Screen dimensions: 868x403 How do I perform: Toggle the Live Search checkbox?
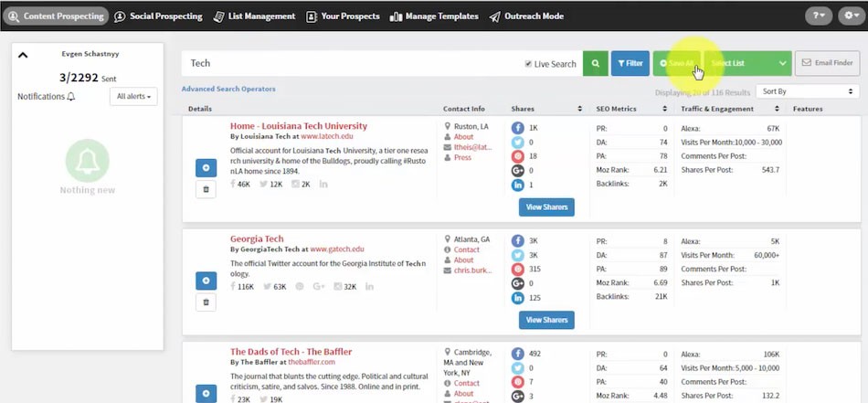point(528,64)
